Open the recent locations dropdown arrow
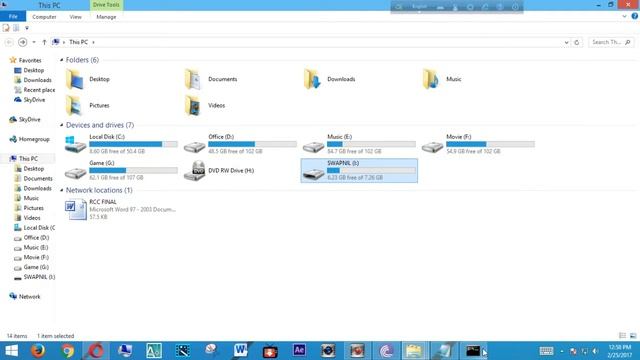 point(34,42)
